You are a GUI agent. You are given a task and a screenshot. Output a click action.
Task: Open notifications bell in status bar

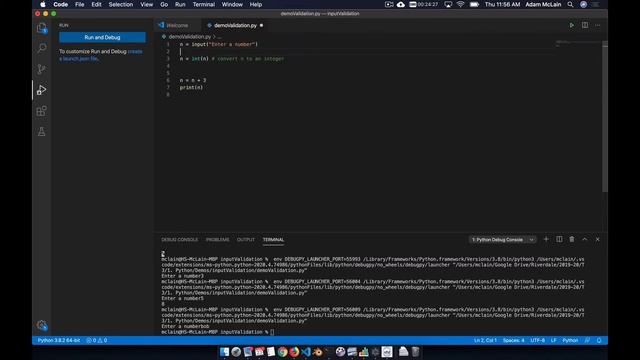[x=599, y=340]
